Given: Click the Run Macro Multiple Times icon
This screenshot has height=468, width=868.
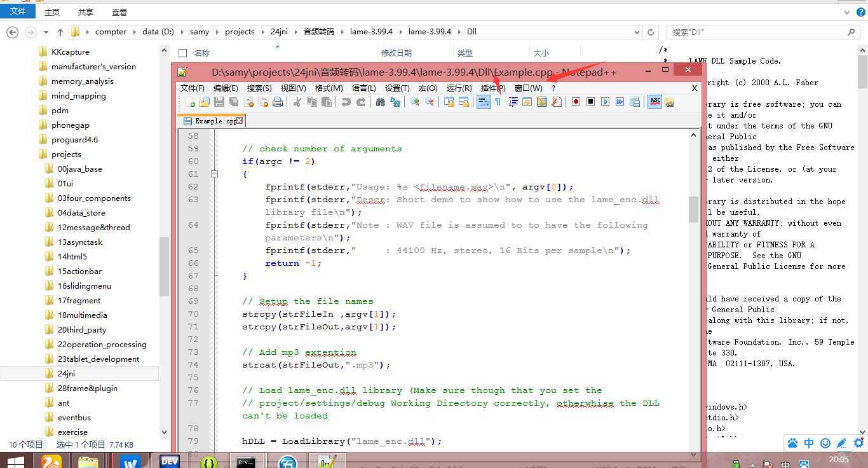Looking at the screenshot, I should tap(620, 102).
